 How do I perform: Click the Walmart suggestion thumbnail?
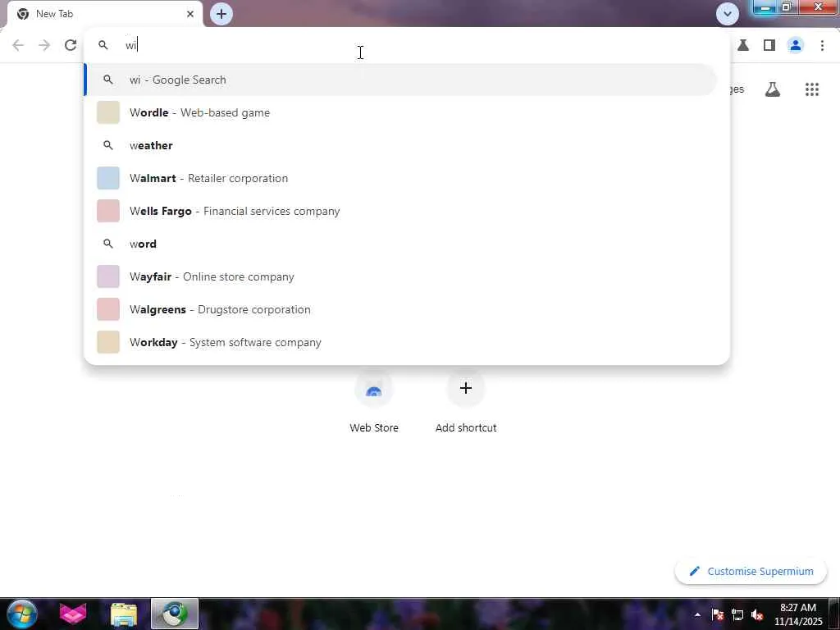point(108,178)
